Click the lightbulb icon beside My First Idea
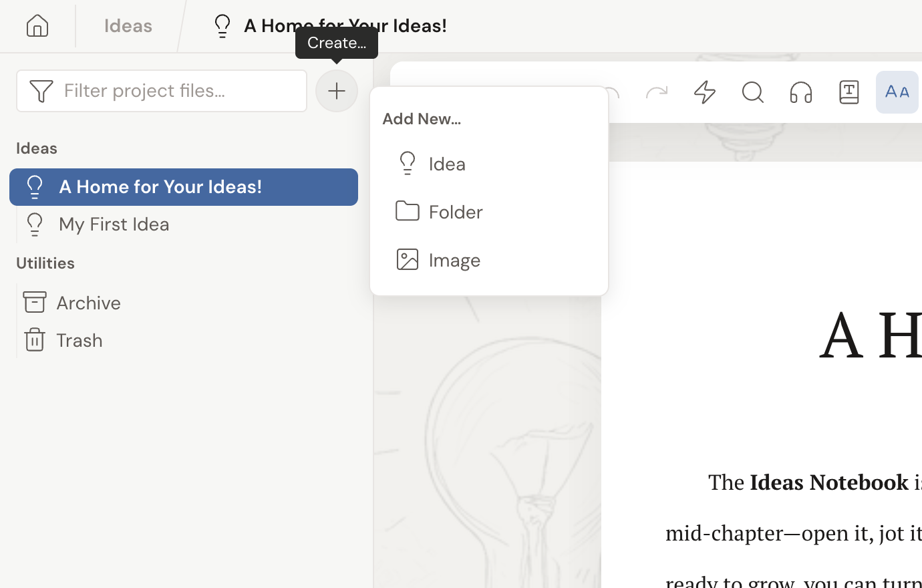Image resolution: width=922 pixels, height=588 pixels. click(35, 225)
